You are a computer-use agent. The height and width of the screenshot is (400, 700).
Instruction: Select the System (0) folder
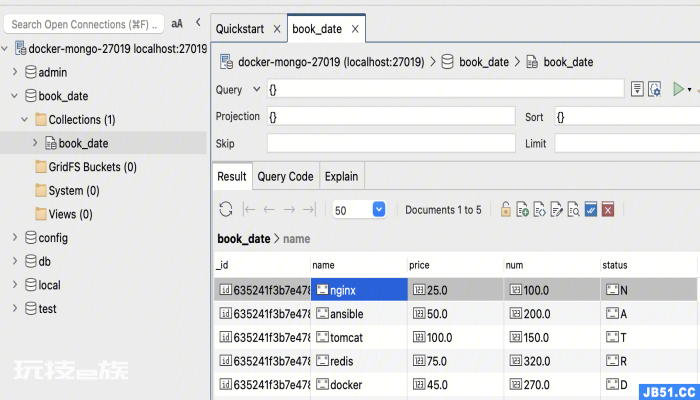tap(67, 191)
